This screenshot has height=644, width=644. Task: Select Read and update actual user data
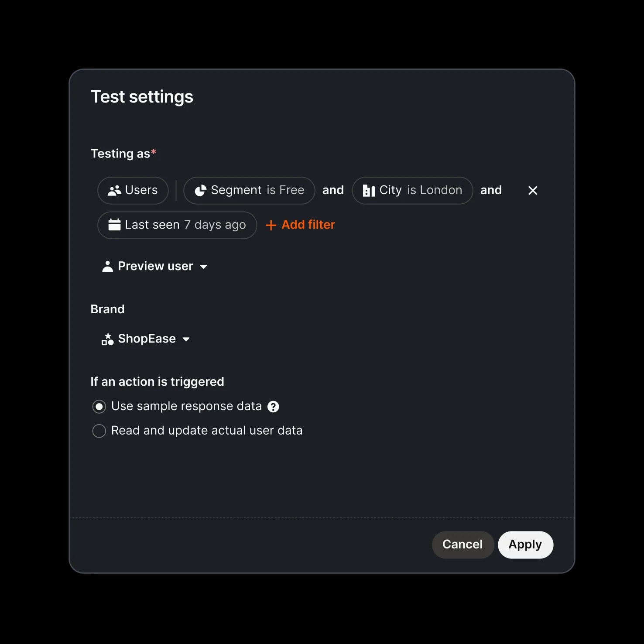pyautogui.click(x=99, y=431)
